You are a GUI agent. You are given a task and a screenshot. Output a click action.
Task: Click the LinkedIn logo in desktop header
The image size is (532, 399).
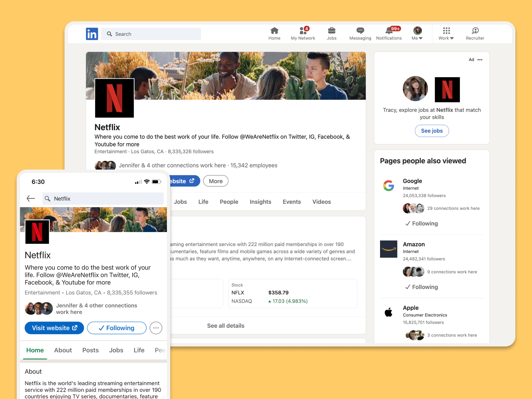[92, 34]
